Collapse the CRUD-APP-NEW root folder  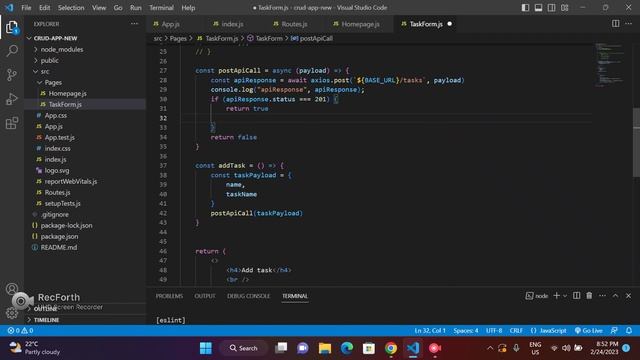pos(85,38)
